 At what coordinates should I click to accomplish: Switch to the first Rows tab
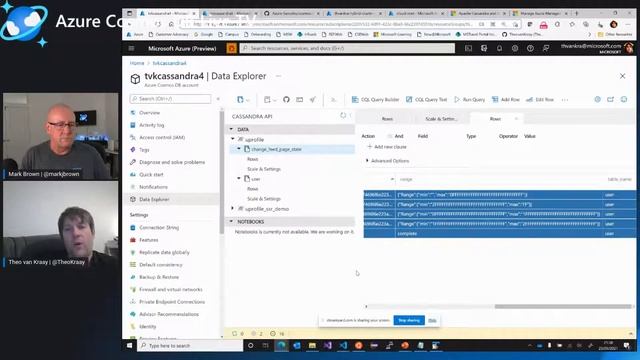click(x=387, y=119)
